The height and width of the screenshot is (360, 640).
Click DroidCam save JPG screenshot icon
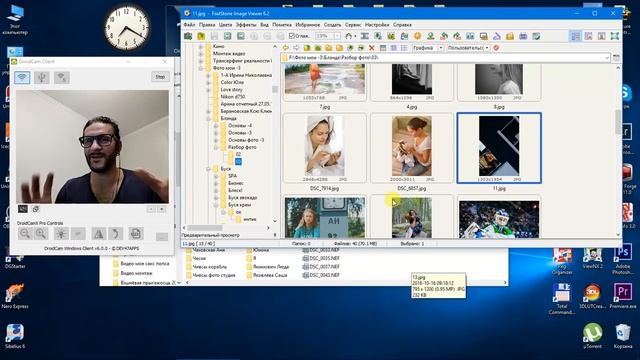click(136, 234)
